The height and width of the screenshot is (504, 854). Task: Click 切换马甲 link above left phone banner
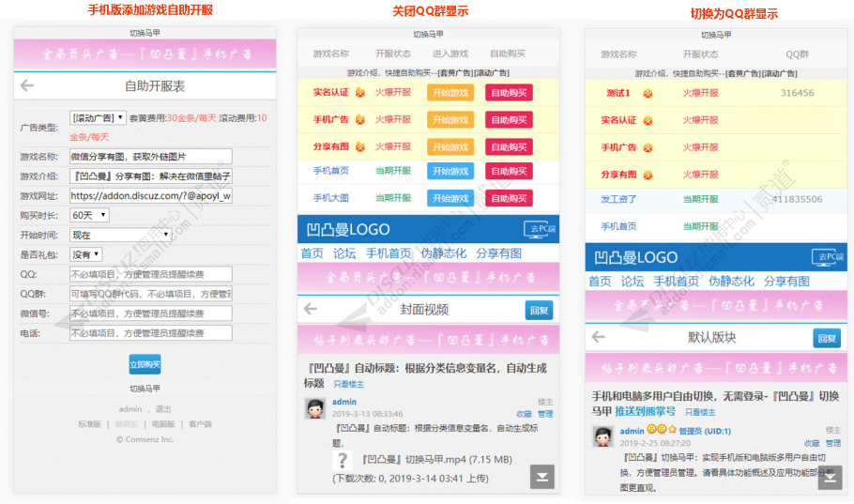pyautogui.click(x=145, y=33)
